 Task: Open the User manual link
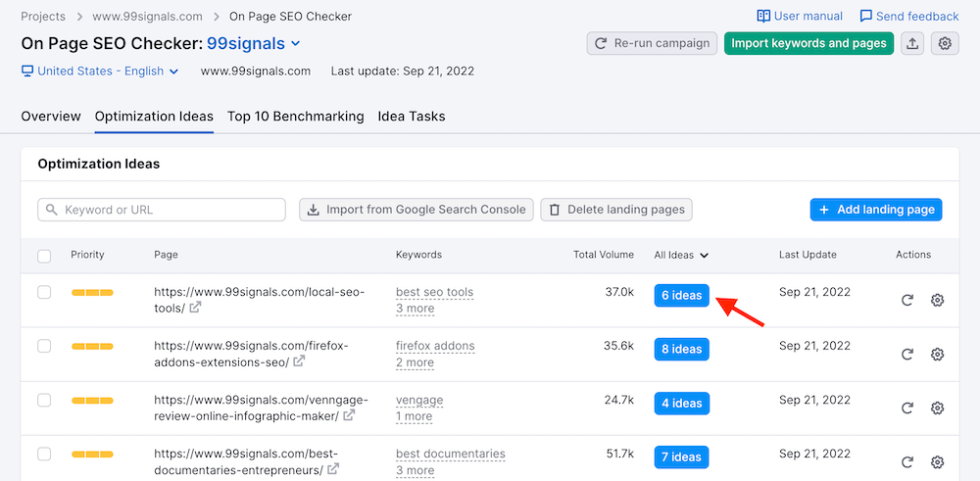(x=800, y=16)
